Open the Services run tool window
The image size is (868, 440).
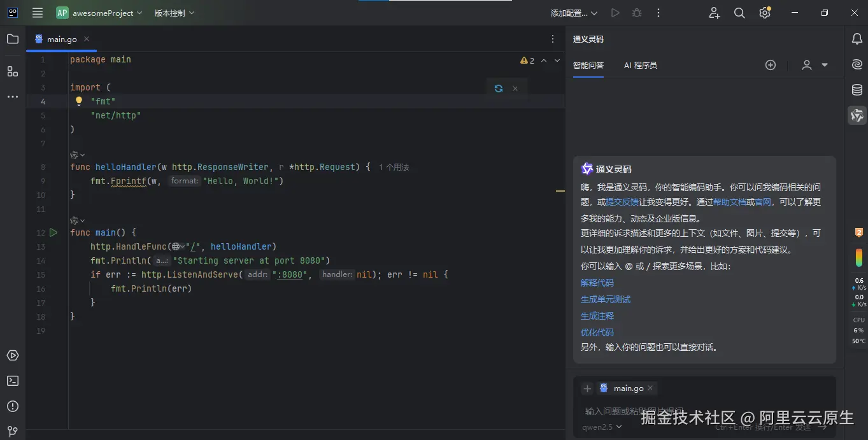pyautogui.click(x=13, y=355)
